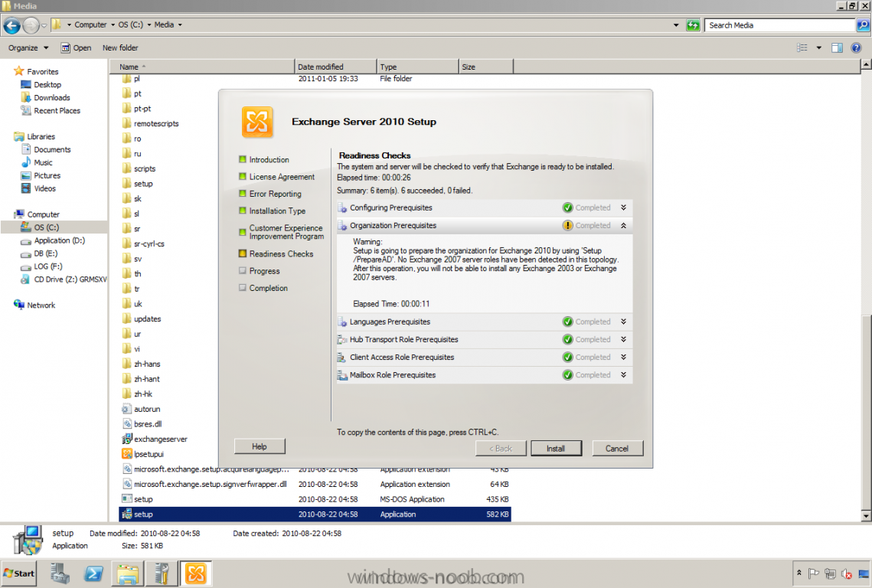This screenshot has height=588, width=872.
Task: Select the Installation Type setup step
Action: tap(272, 211)
